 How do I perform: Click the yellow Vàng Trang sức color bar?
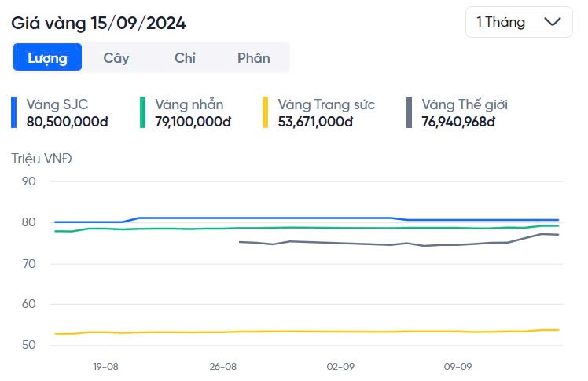click(x=266, y=112)
